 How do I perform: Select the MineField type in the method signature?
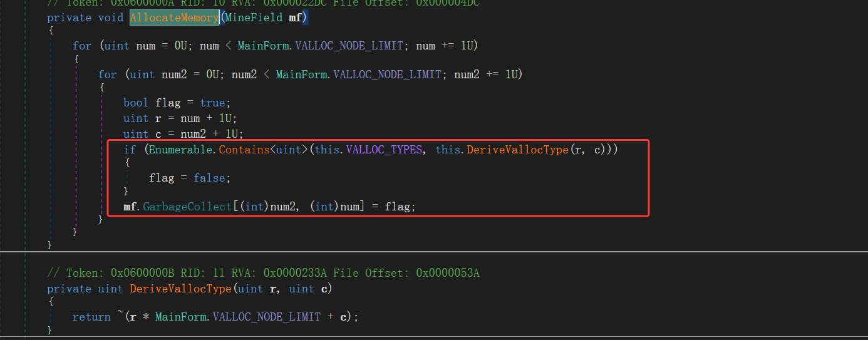click(x=254, y=18)
